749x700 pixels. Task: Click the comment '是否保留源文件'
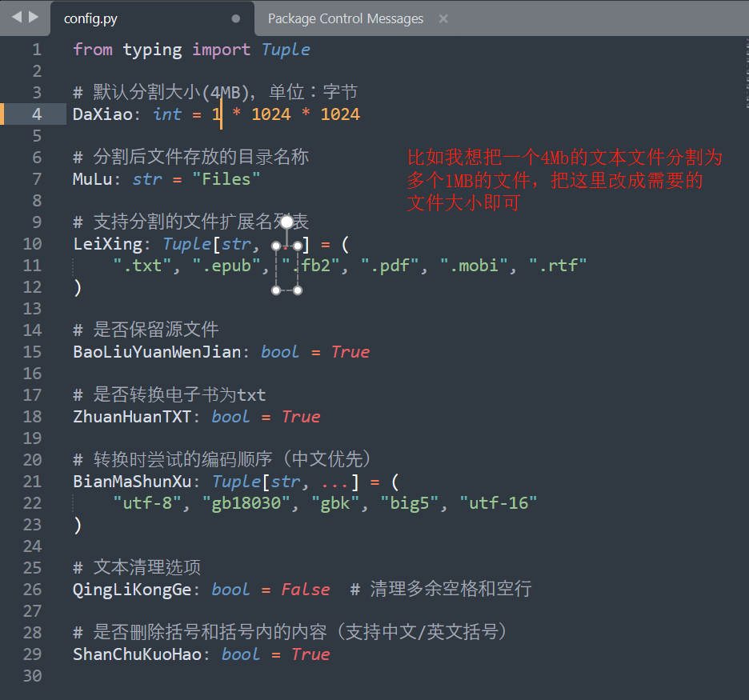(x=156, y=330)
